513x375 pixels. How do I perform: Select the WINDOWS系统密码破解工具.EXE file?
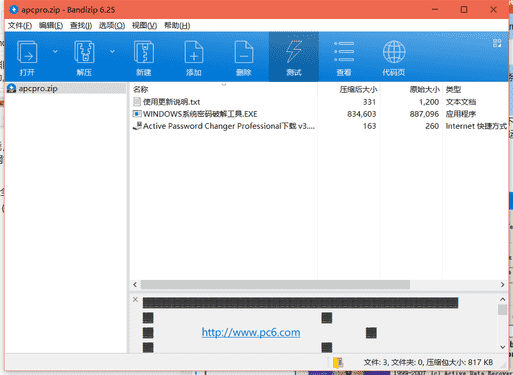point(200,114)
